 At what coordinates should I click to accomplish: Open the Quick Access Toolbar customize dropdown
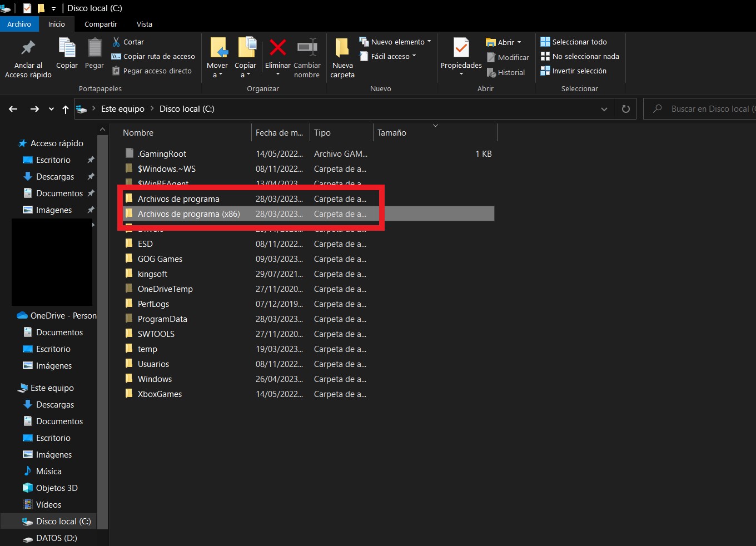pos(53,8)
